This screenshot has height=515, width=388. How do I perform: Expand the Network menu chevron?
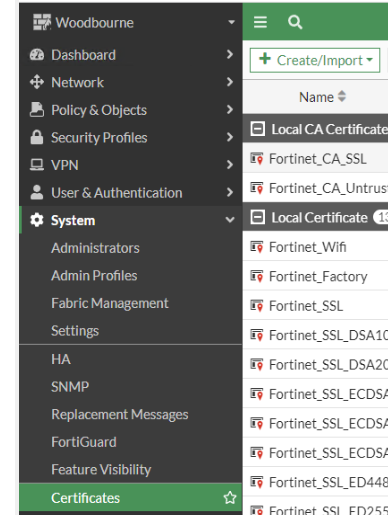click(230, 82)
